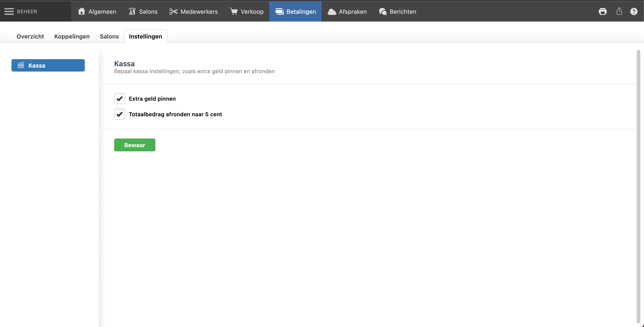Click the Bepaal kassa instellingen description text
The width and height of the screenshot is (644, 327).
pyautogui.click(x=194, y=71)
